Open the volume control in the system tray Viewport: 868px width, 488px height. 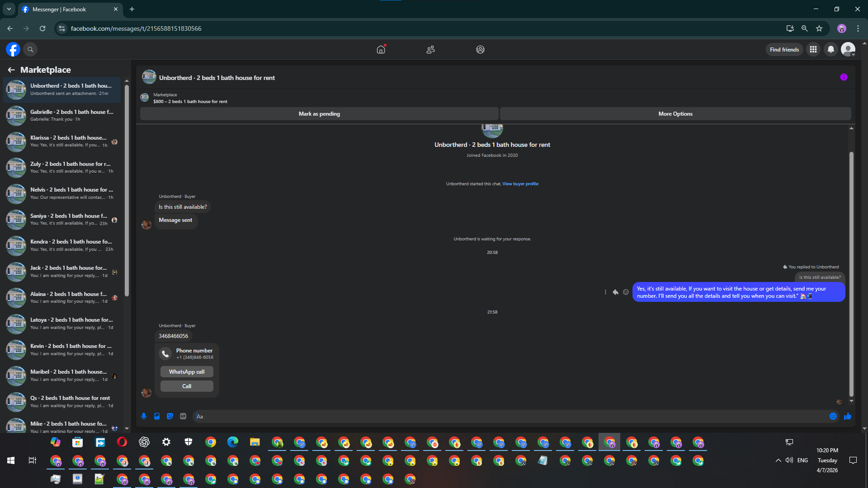789,460
